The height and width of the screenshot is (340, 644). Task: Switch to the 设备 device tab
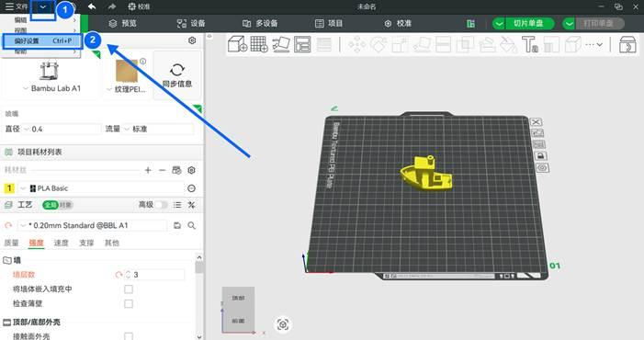pos(191,23)
